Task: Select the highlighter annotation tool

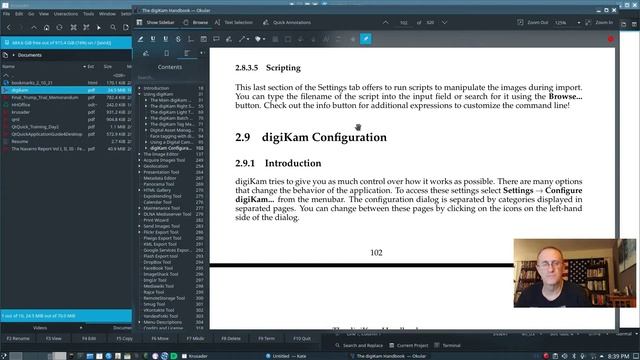Action: tap(140, 39)
